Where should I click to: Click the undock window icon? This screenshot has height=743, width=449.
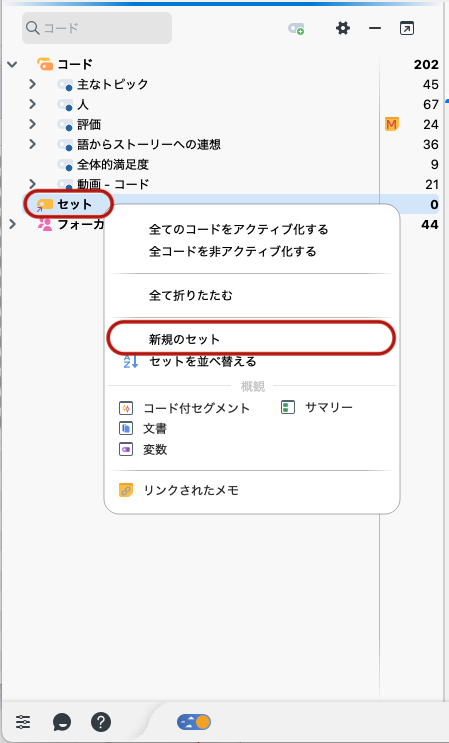[x=407, y=28]
